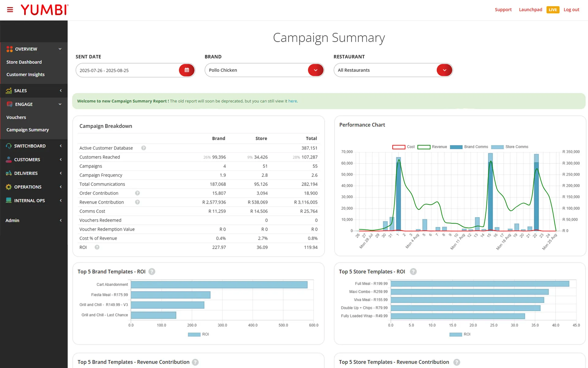
Task: Click the YUMBI logo
Action: coord(45,10)
